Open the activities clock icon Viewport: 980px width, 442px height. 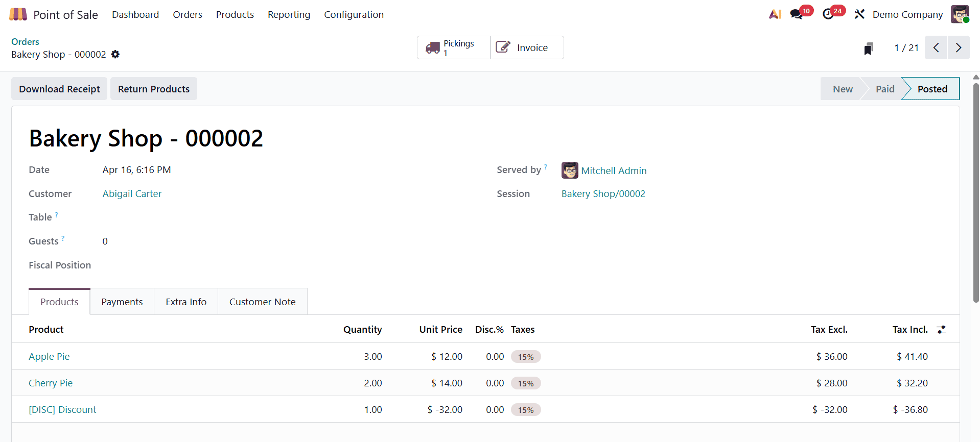coord(828,14)
